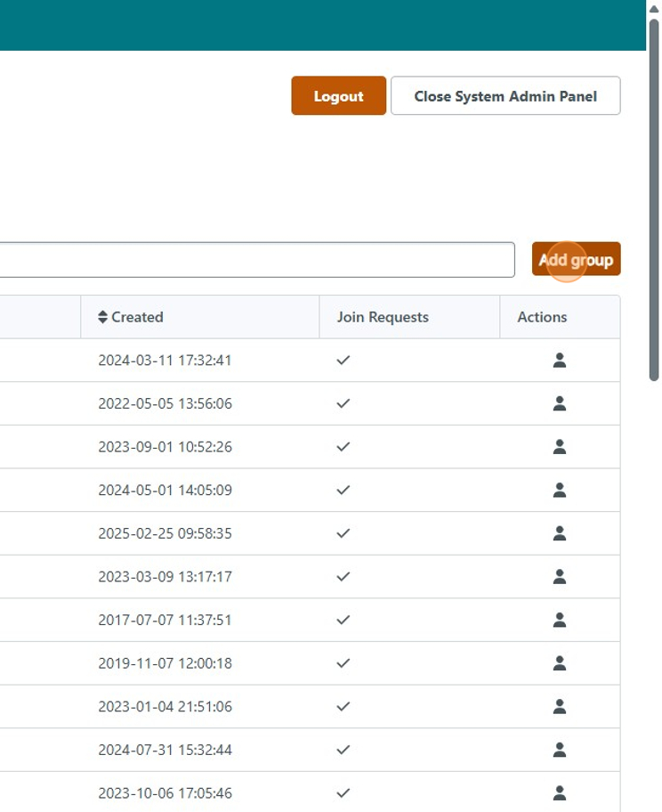Open members icon for group created 2022-05-05 13:56:06

point(560,403)
